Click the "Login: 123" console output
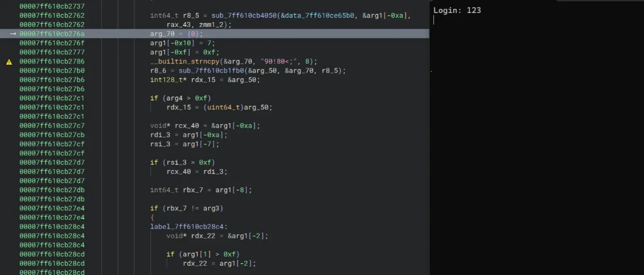Screen dimensions: 644x275 pyautogui.click(x=457, y=10)
